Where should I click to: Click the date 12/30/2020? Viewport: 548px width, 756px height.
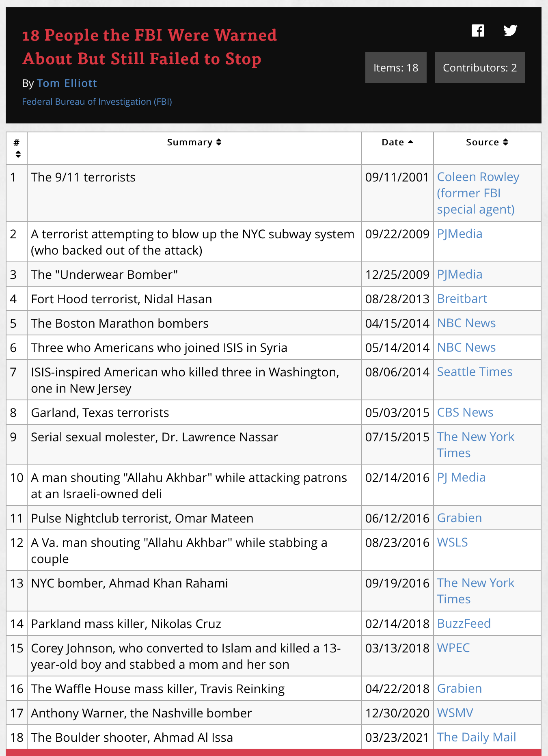point(397,713)
